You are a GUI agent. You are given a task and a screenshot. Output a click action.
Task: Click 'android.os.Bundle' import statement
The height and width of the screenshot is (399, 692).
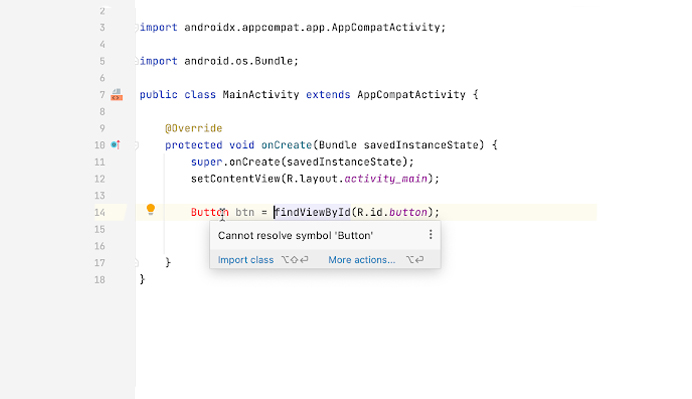(238, 61)
